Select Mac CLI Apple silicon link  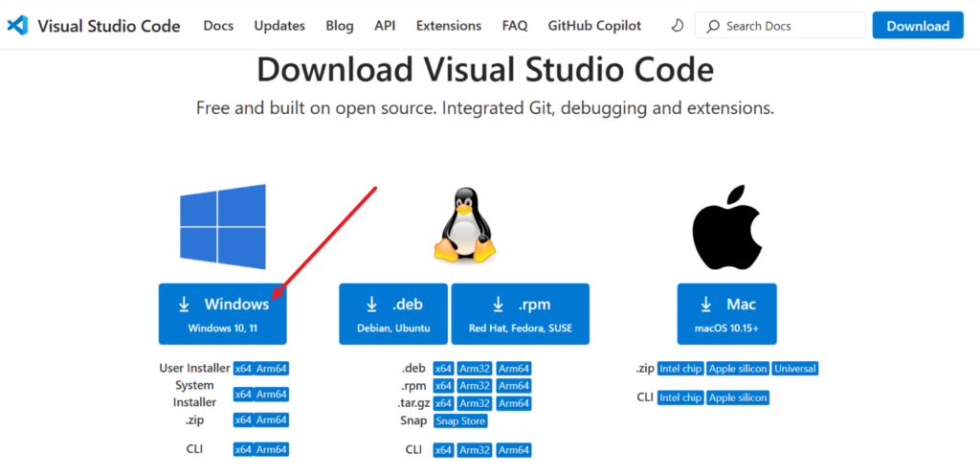tap(738, 397)
